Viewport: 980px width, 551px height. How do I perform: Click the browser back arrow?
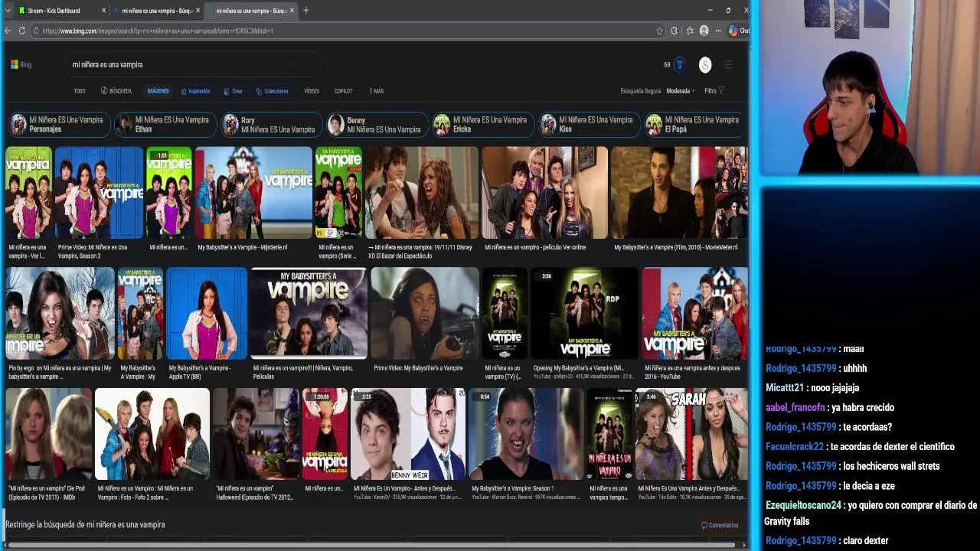click(8, 31)
